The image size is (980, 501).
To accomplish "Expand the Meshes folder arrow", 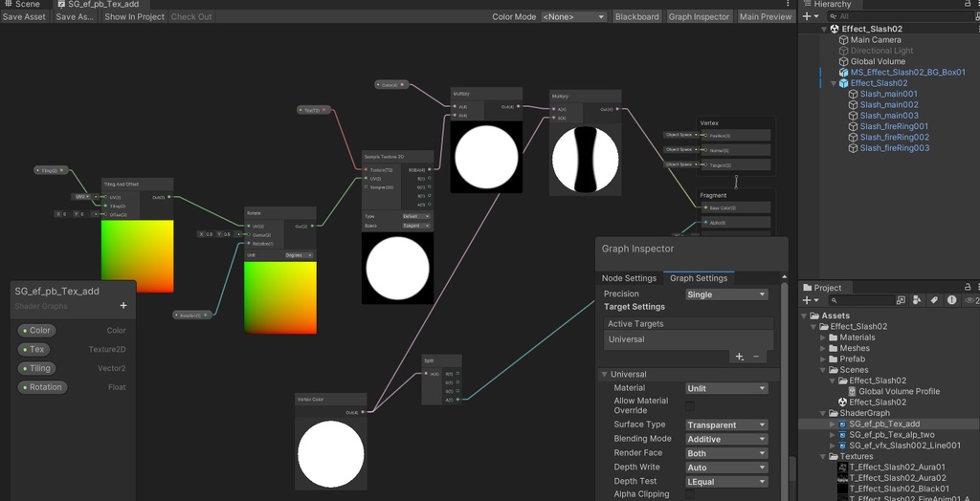I will [x=823, y=348].
